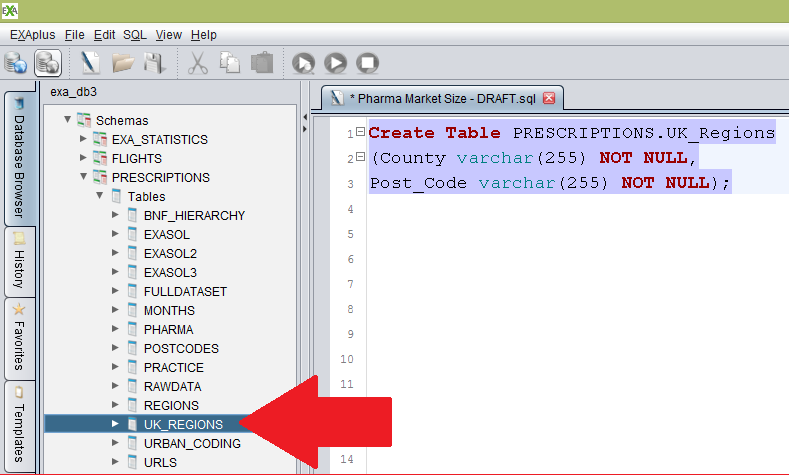789x475 pixels.
Task: Switch to the Favorites side tab
Action: pos(19,339)
